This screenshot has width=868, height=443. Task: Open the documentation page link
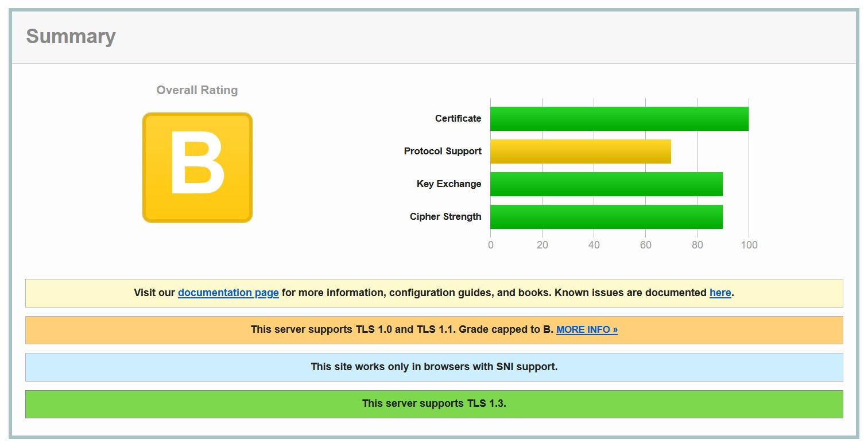tap(228, 293)
